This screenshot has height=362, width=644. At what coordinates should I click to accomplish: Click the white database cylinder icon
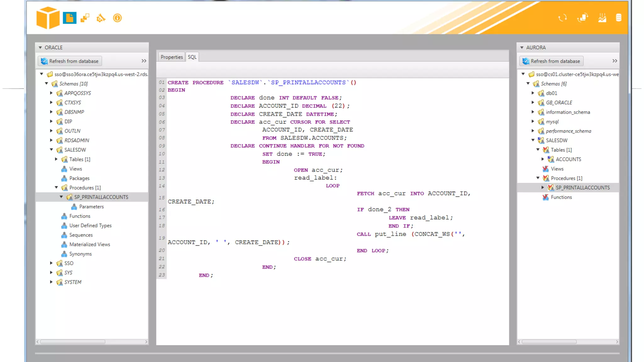pyautogui.click(x=619, y=18)
